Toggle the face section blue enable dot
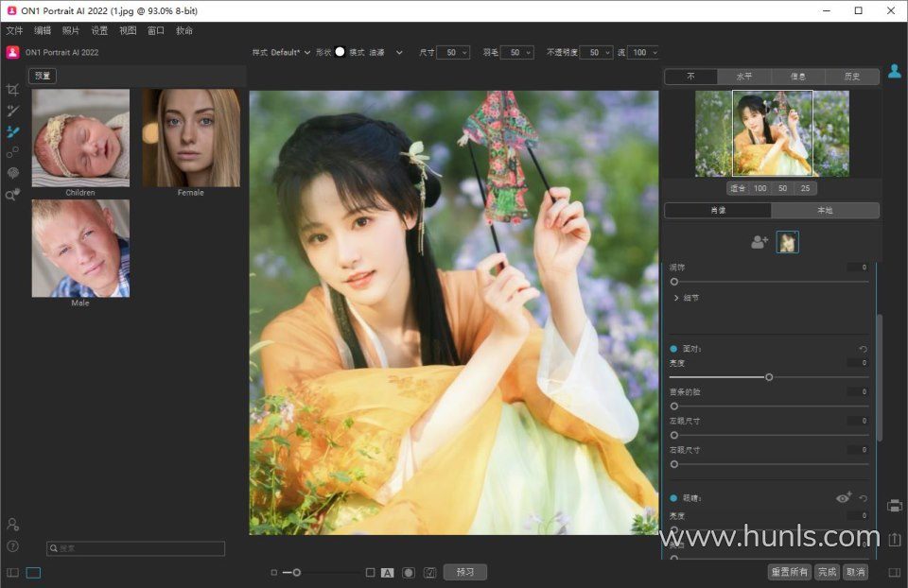This screenshot has height=588, width=908. pos(673,349)
